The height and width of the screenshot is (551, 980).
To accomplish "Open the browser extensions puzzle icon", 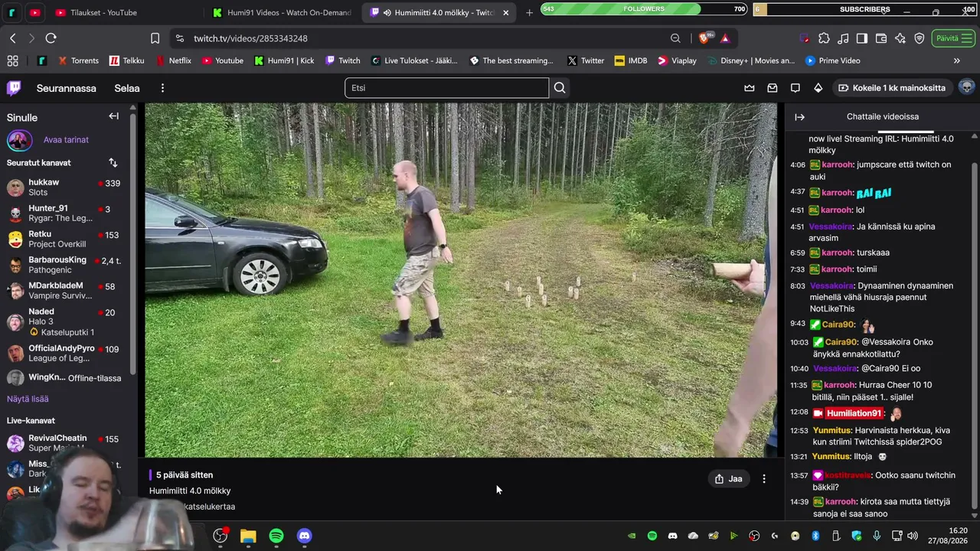I will (824, 38).
